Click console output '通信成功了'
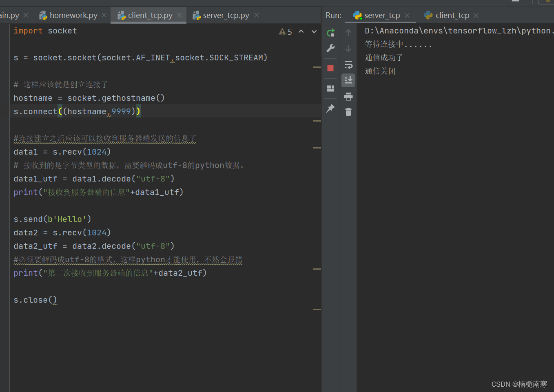The height and width of the screenshot is (392, 554). tap(384, 58)
